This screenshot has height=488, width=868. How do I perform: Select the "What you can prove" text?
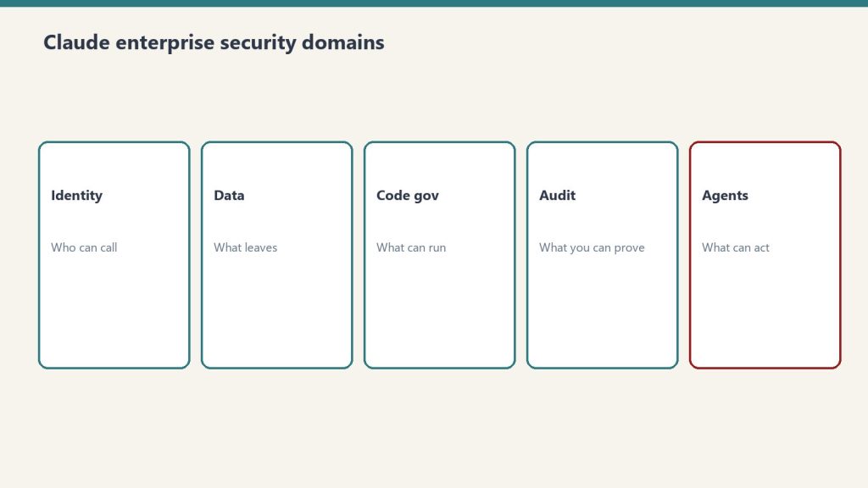point(592,247)
